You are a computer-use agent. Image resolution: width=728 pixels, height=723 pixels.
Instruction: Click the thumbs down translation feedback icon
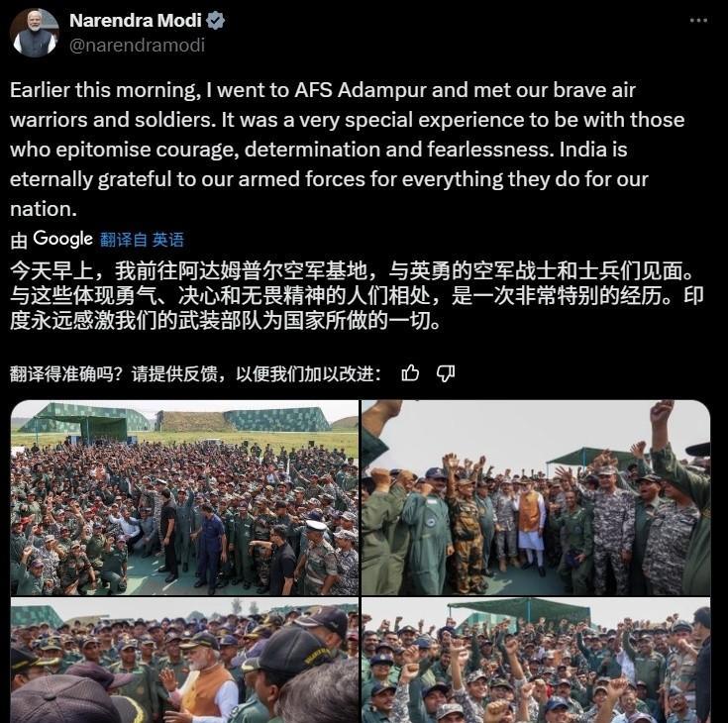pos(446,373)
